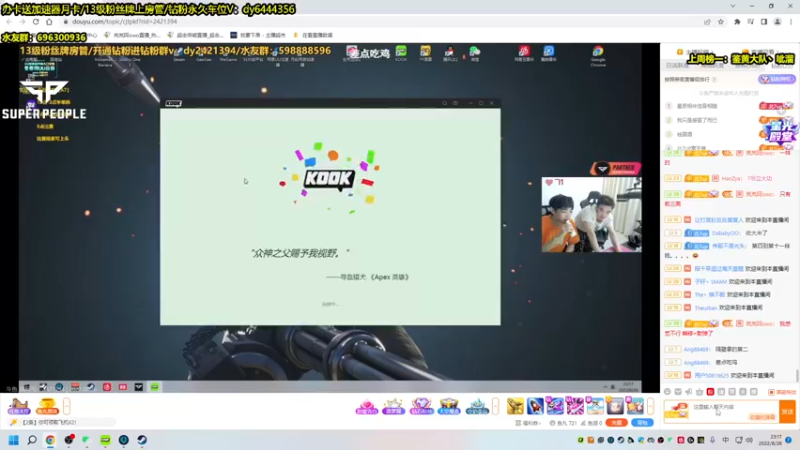800x450 pixels.
Task: Expand the right gift list arrow
Action: click(650, 406)
